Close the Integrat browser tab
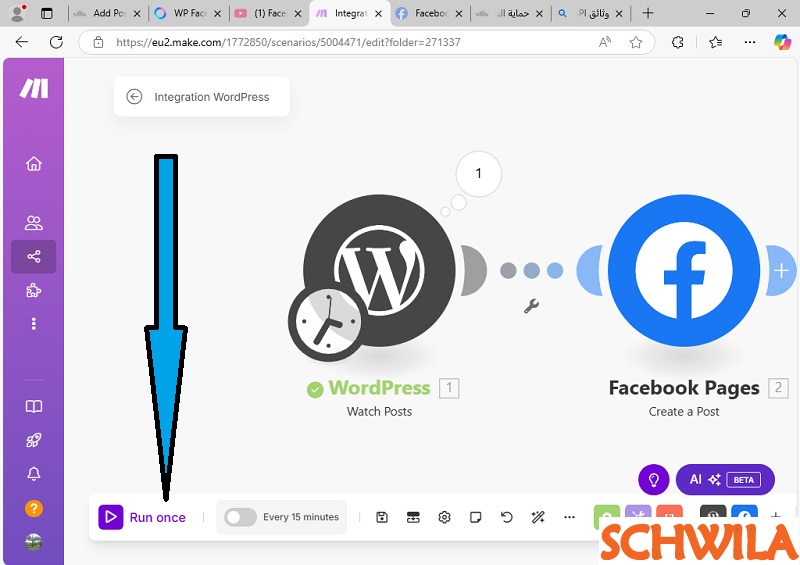Viewport: 800px width, 565px height. pyautogui.click(x=379, y=14)
